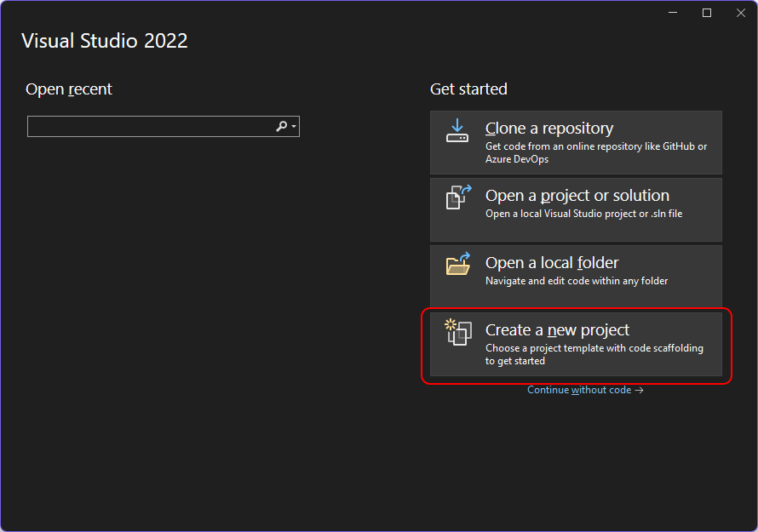The width and height of the screenshot is (758, 532).
Task: Select the "Clone a repository" title
Action: click(548, 129)
